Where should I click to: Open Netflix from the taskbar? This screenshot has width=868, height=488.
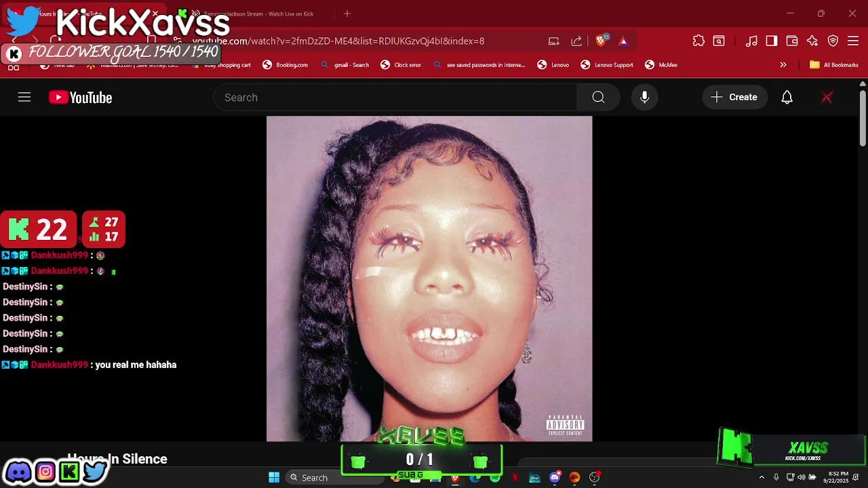point(515,477)
